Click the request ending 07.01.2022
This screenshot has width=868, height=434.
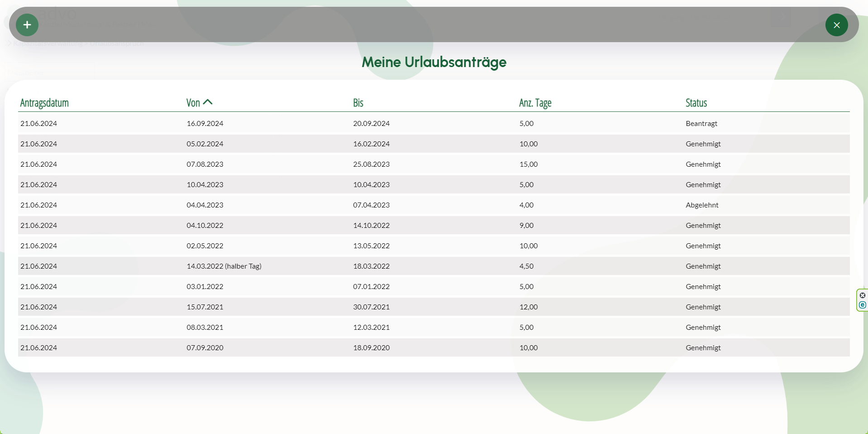pyautogui.click(x=371, y=286)
